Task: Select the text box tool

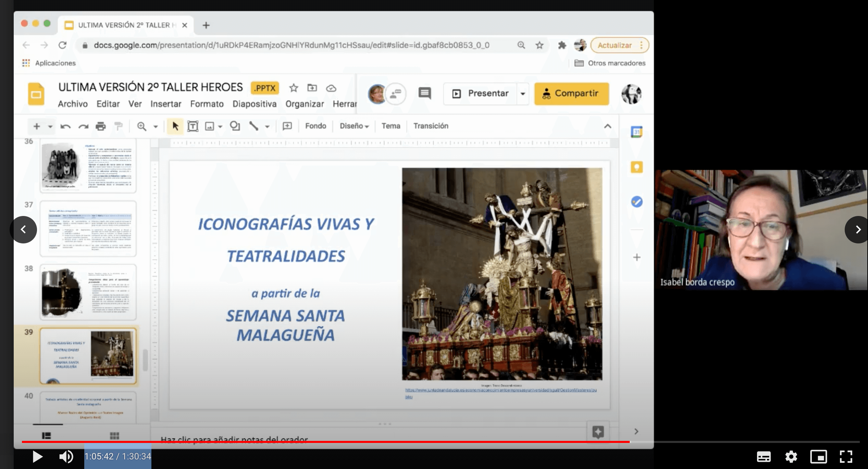Action: [193, 126]
